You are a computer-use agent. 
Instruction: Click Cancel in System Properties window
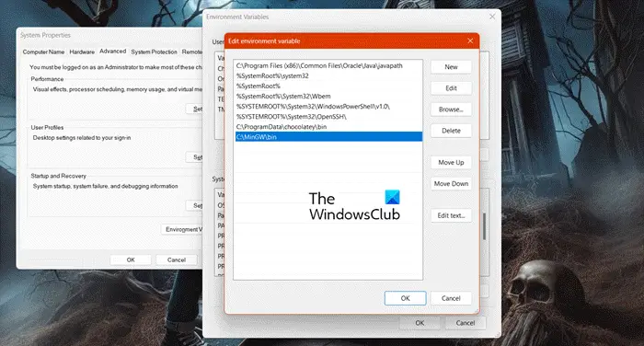coord(177,260)
